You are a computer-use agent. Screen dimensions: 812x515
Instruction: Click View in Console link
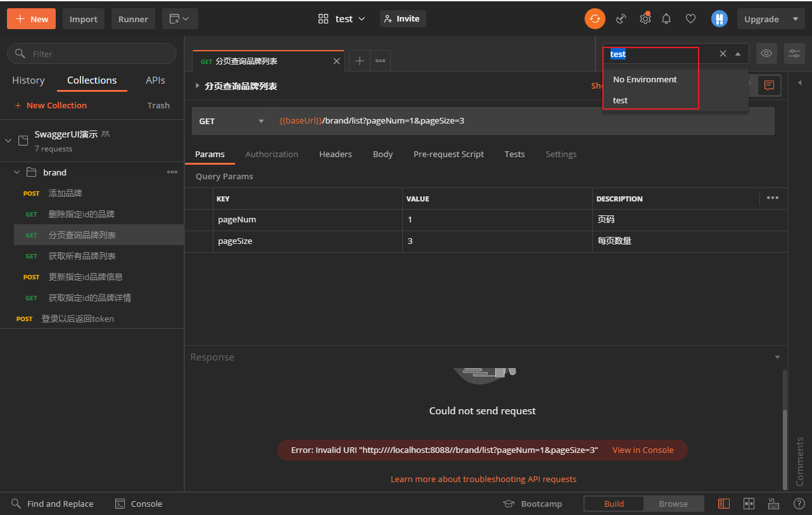(643, 450)
